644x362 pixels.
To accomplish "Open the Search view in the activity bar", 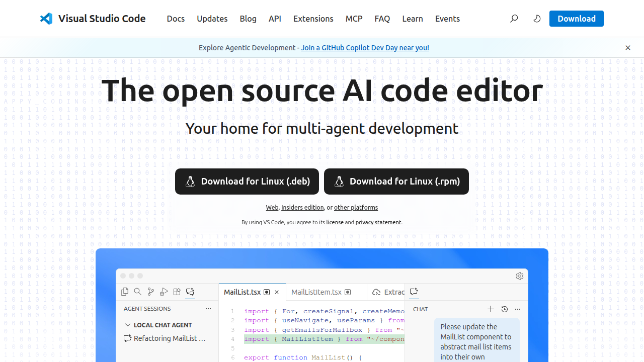I will 138,292.
